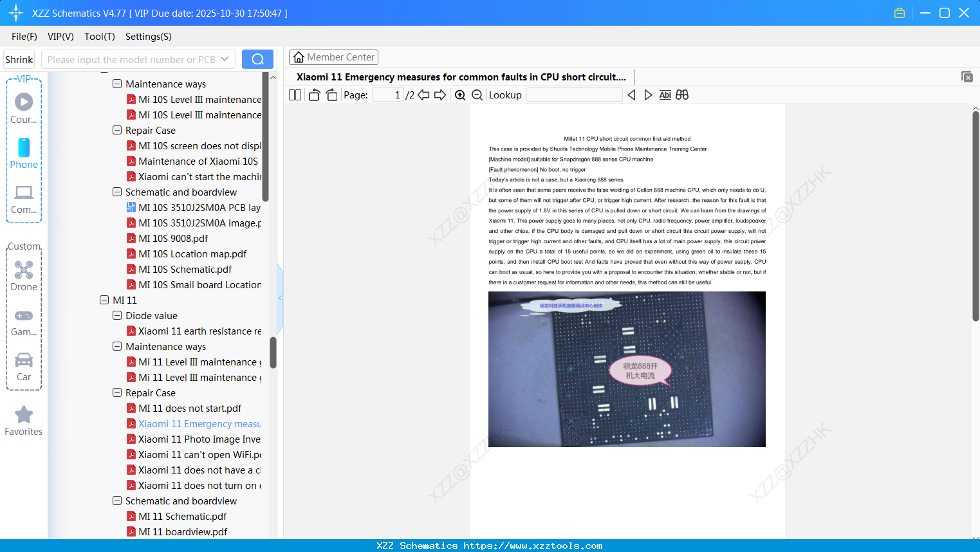Screen dimensions: 980x552
Task: Open MI 10S Schematic.pdf
Action: [179, 270]
